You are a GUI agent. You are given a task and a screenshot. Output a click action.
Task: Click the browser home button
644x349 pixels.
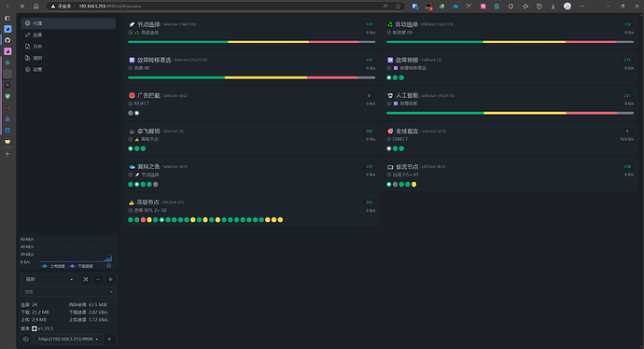36,7
